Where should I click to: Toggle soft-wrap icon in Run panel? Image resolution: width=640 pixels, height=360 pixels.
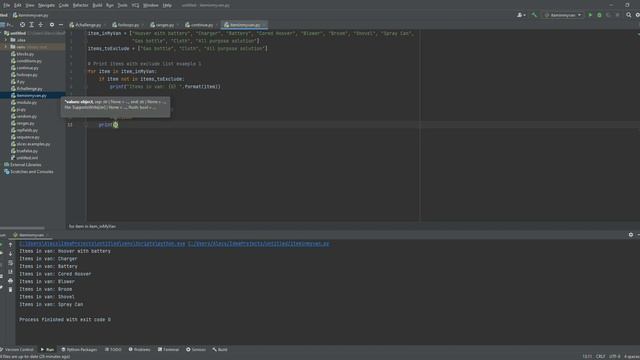coord(11,263)
